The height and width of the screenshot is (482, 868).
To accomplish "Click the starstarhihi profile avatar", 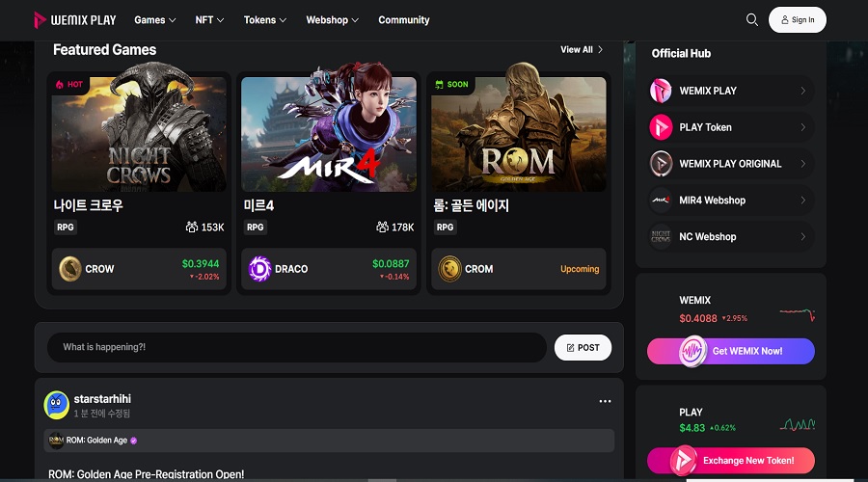I will coord(57,405).
